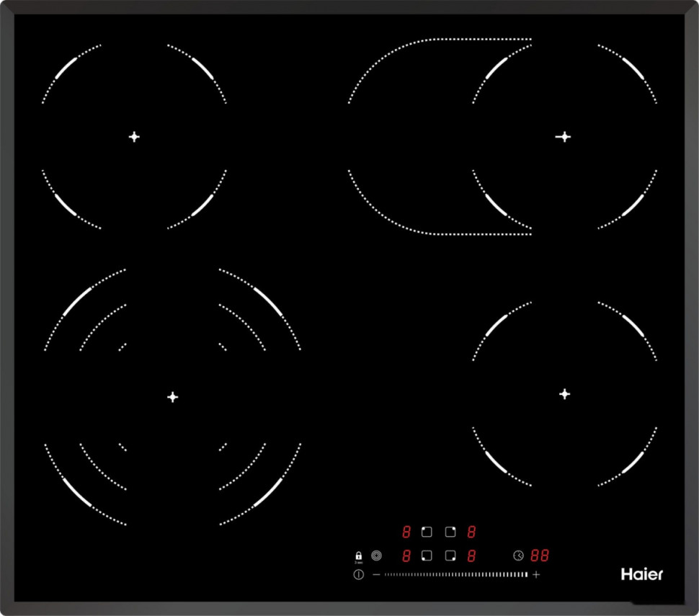Click the Haier brand logo
The width and height of the screenshot is (699, 616).
pyautogui.click(x=641, y=574)
